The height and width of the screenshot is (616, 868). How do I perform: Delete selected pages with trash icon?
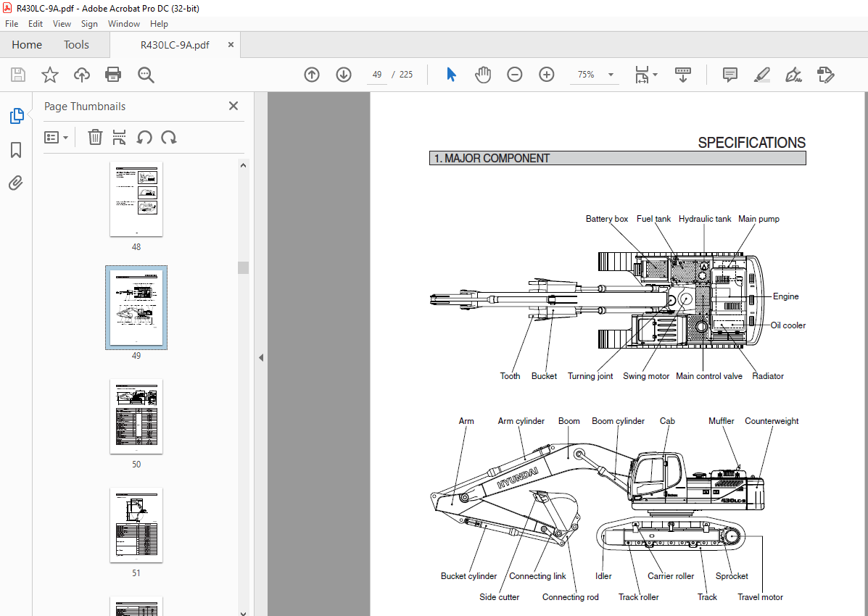[x=95, y=137]
